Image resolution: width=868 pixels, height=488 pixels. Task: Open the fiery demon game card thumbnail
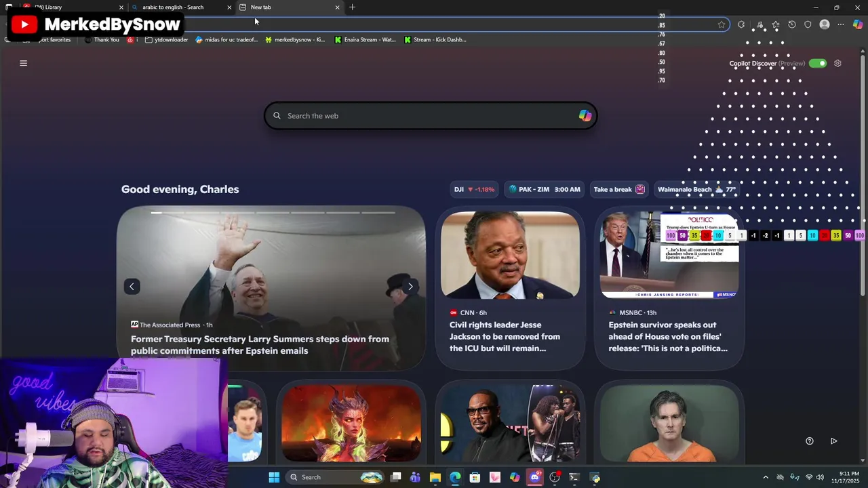click(351, 424)
